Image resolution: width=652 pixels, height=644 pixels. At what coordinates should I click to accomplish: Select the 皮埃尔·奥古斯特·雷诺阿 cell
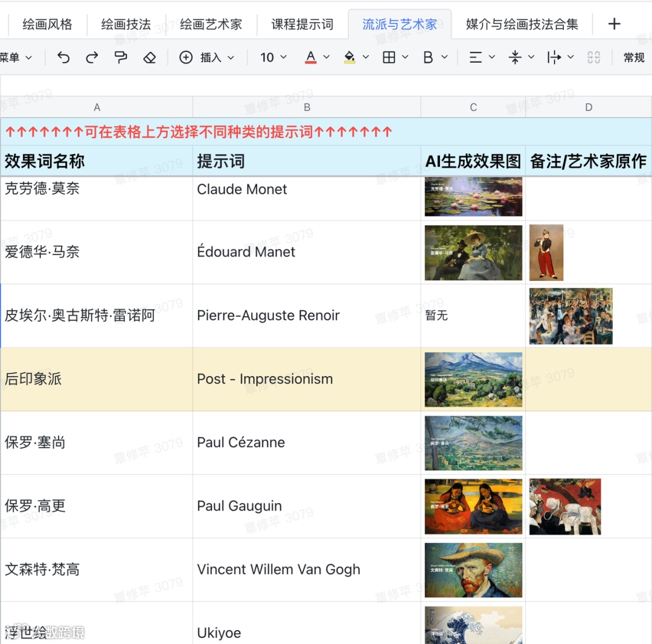[x=97, y=316]
